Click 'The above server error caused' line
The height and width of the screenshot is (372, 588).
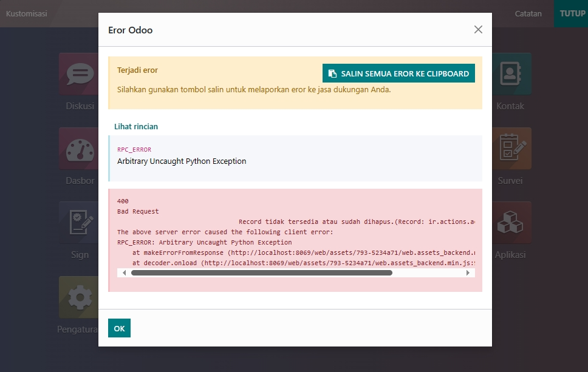(225, 232)
